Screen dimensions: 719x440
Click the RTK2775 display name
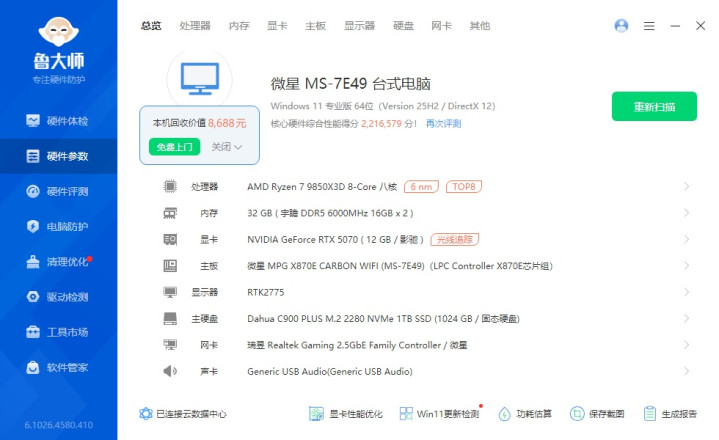[x=265, y=292]
